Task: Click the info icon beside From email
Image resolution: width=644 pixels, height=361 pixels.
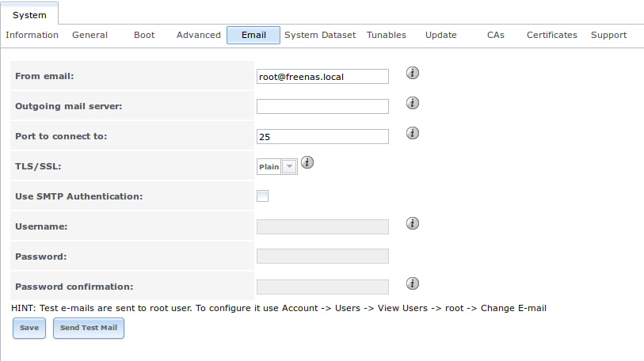Action: [x=413, y=73]
